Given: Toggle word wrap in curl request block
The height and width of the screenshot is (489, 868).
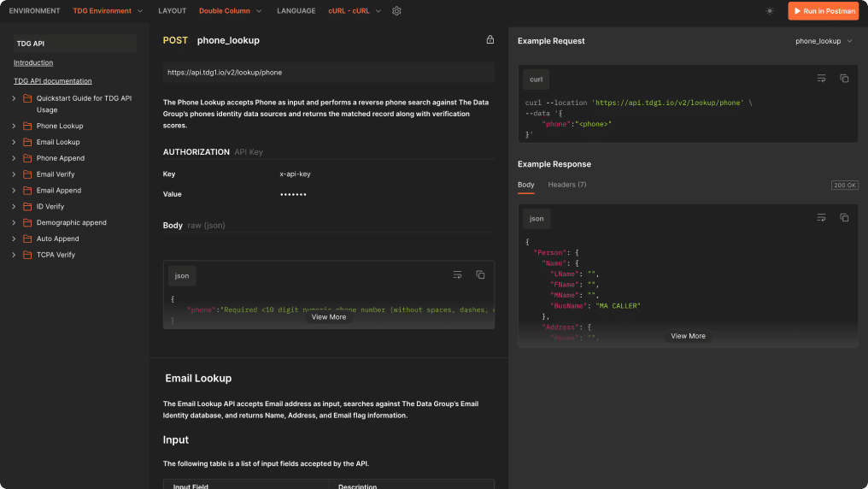Looking at the screenshot, I should (821, 79).
